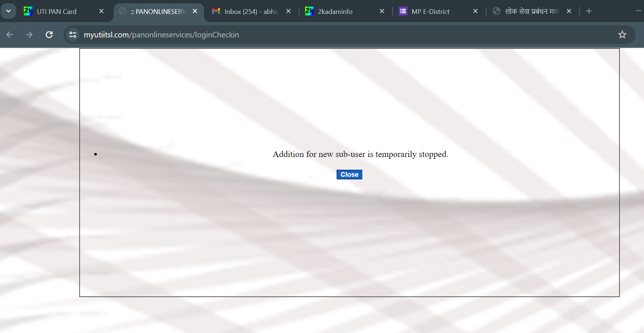
Task: Close the Gmail Inbox tab
Action: (289, 11)
